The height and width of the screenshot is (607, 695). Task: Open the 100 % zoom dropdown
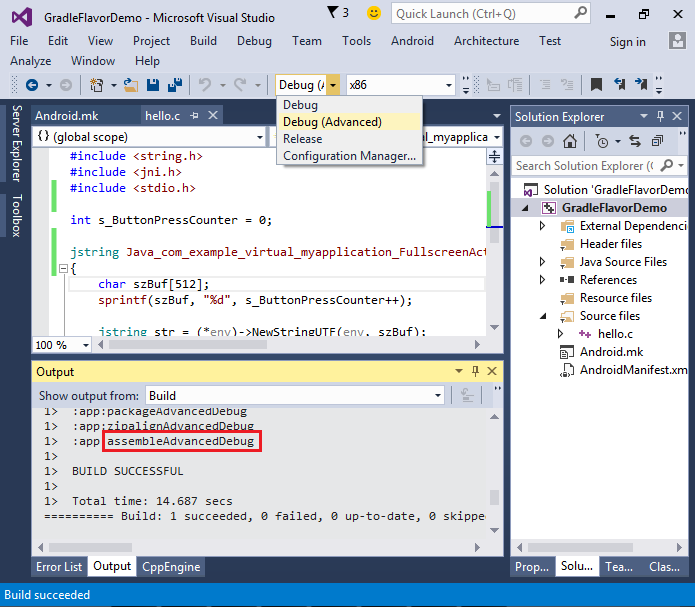coord(86,345)
